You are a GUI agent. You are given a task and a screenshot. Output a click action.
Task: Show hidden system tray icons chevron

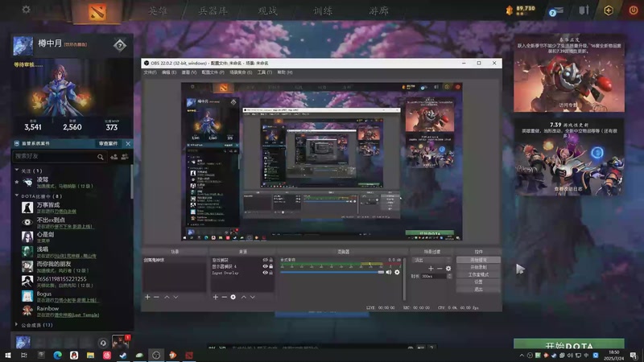pyautogui.click(x=522, y=356)
